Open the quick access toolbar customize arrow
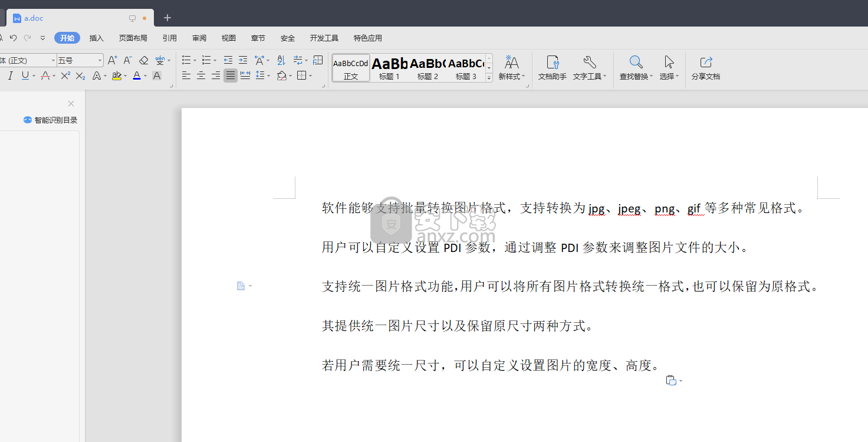Viewport: 868px width, 442px height. coord(42,38)
